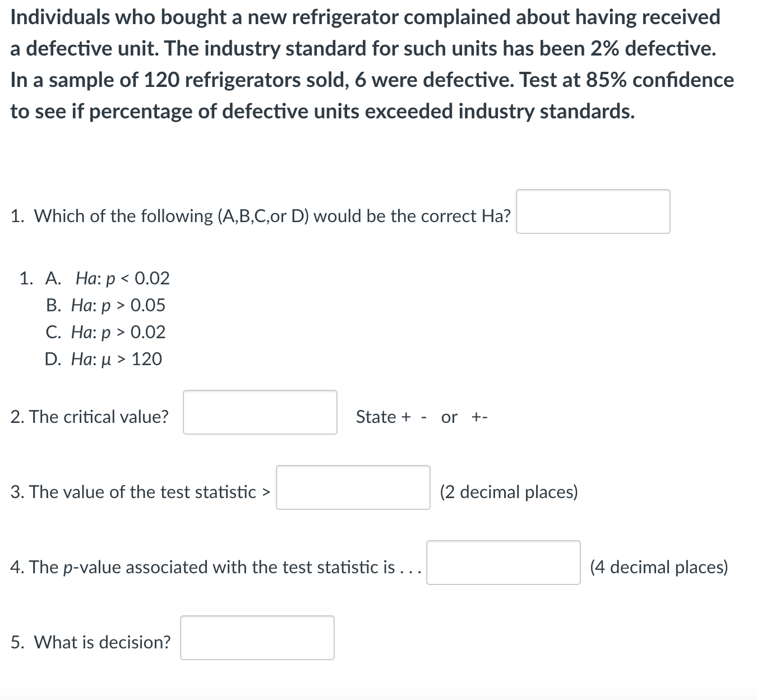Click the p-value input box
This screenshot has width=757, height=700.
coord(503,563)
